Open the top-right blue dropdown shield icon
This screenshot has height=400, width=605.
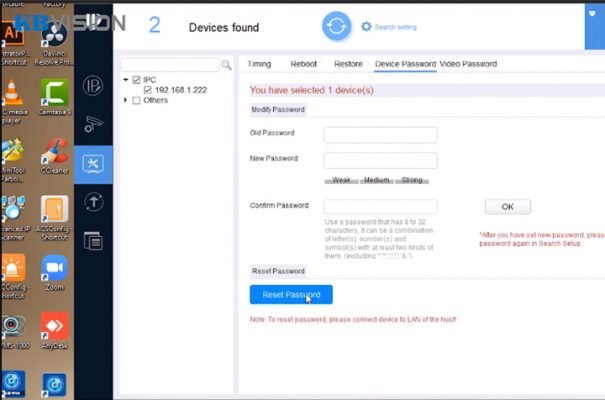click(x=592, y=14)
